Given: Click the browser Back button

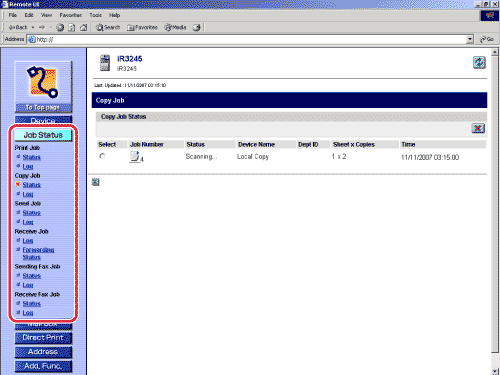Looking at the screenshot, I should [x=18, y=27].
